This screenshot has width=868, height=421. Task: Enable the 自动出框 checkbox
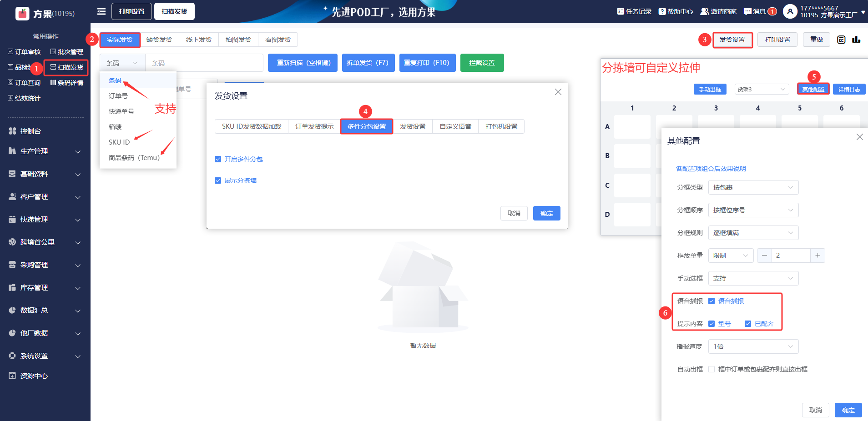[712, 369]
